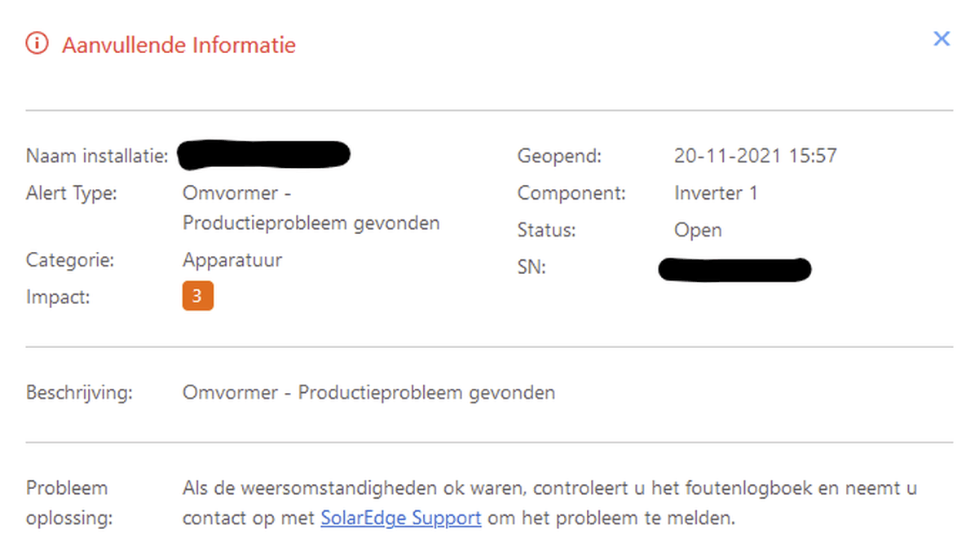Click the Naam installatie label
The height and width of the screenshot is (560, 979).
point(98,156)
